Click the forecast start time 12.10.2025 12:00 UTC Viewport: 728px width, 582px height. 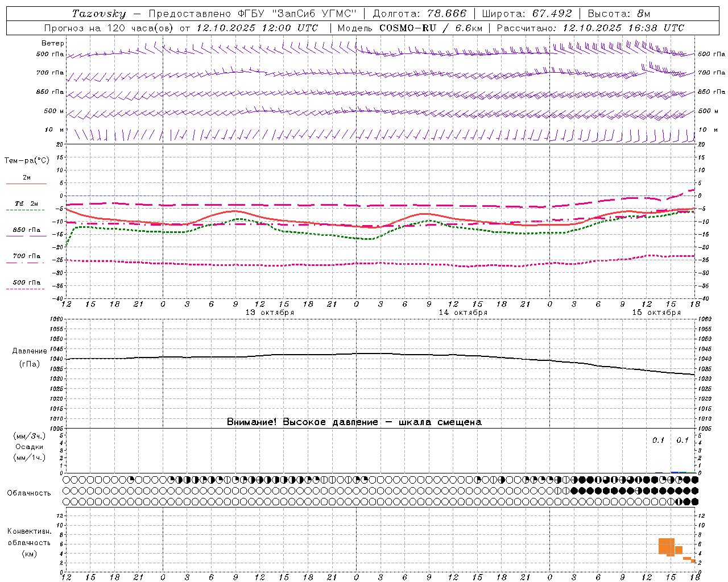tap(257, 28)
